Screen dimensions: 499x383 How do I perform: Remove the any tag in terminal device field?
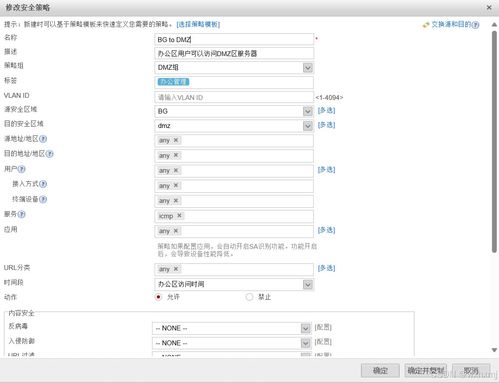click(x=176, y=200)
